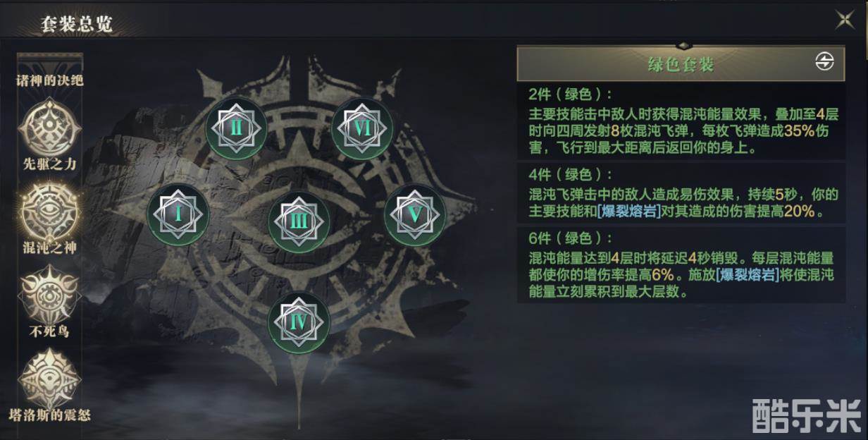Open the 先驱之力 set emblem
868x440 pixels.
pyautogui.click(x=49, y=128)
